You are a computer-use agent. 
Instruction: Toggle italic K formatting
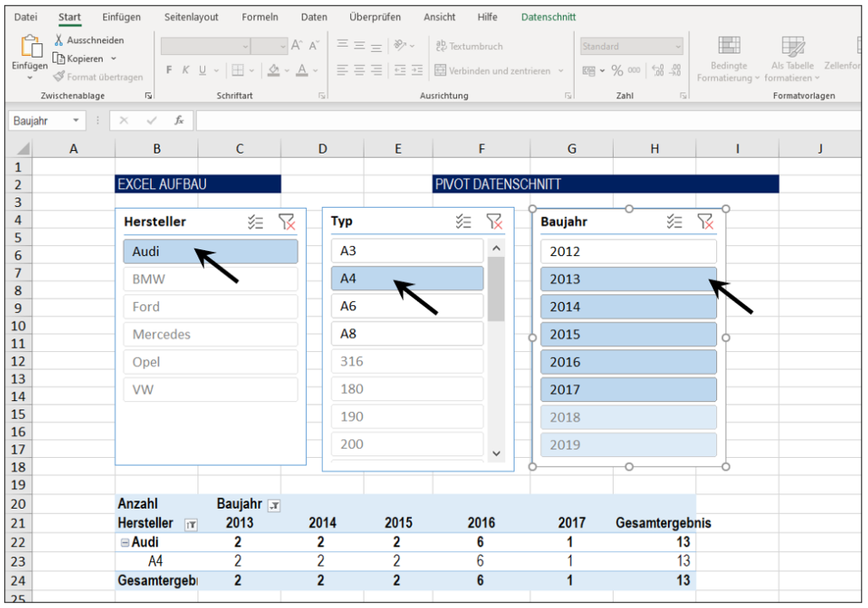(186, 70)
